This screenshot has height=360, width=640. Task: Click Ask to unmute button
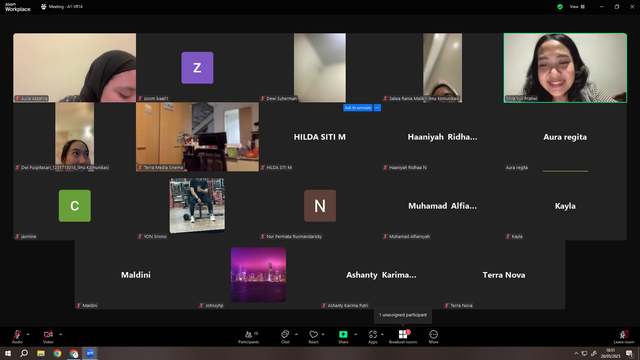(x=358, y=108)
